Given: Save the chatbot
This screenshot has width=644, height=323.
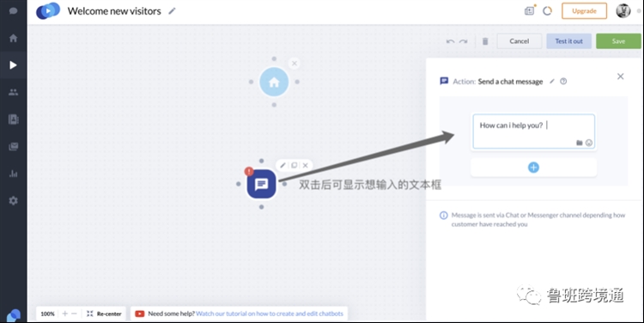Looking at the screenshot, I should 618,41.
